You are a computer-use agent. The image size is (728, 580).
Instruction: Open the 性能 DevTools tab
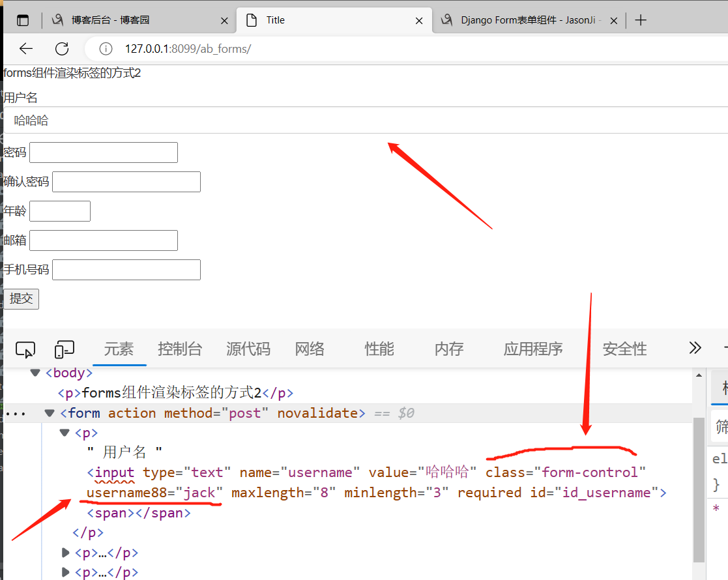pos(379,349)
